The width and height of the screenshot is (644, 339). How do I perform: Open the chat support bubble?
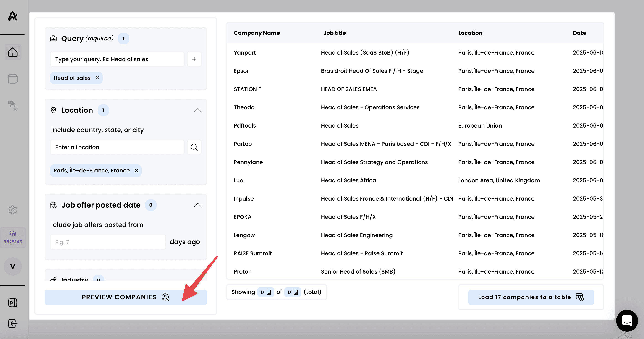[627, 321]
